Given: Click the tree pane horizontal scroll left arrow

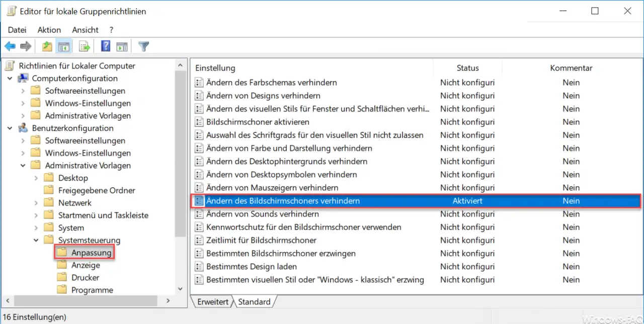Looking at the screenshot, I should pos(8,300).
